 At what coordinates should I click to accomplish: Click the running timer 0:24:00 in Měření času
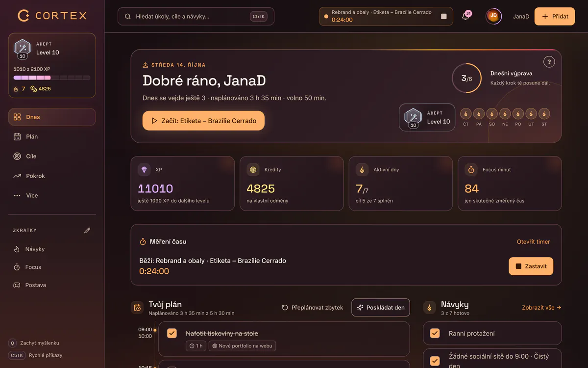point(154,271)
